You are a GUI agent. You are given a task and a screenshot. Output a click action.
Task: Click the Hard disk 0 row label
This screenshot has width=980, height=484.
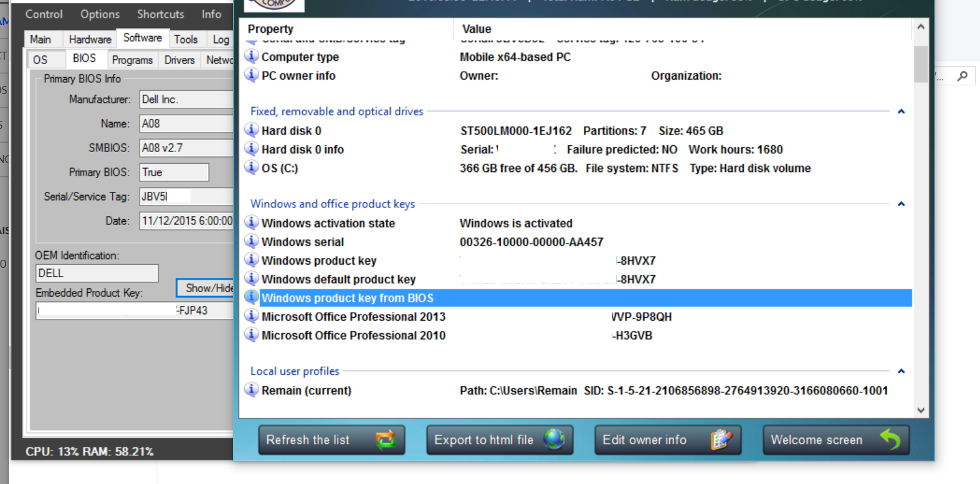pos(291,131)
